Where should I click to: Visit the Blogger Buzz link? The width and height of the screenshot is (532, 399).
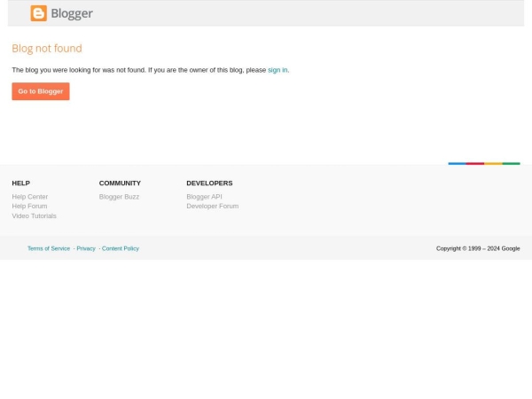(119, 197)
